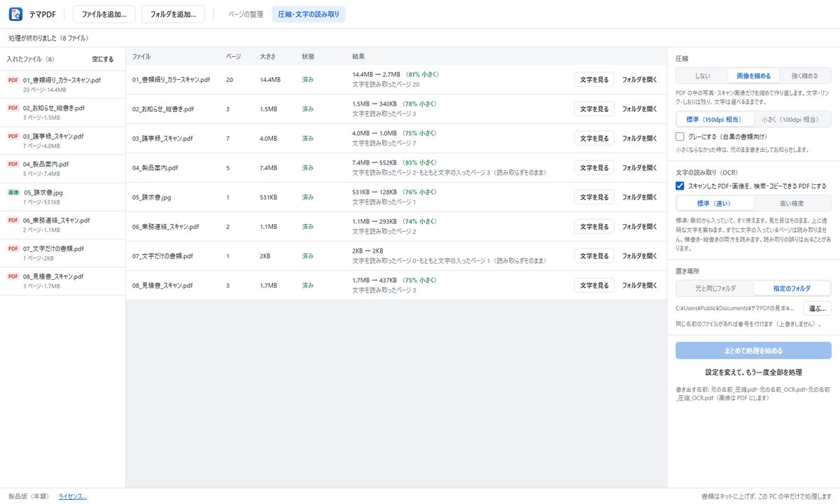Click the （93% 小さく）result text
Viewport: 840px width, 504px height.
[419, 162]
